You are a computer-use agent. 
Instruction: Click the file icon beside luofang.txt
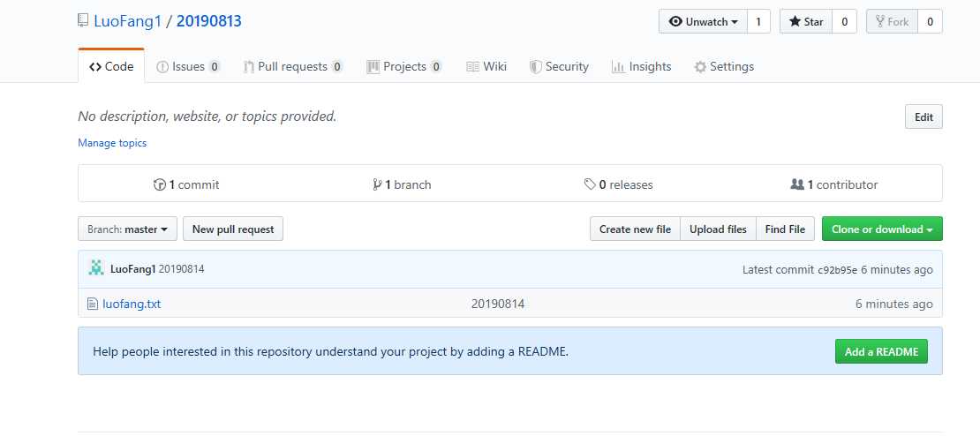tap(93, 304)
